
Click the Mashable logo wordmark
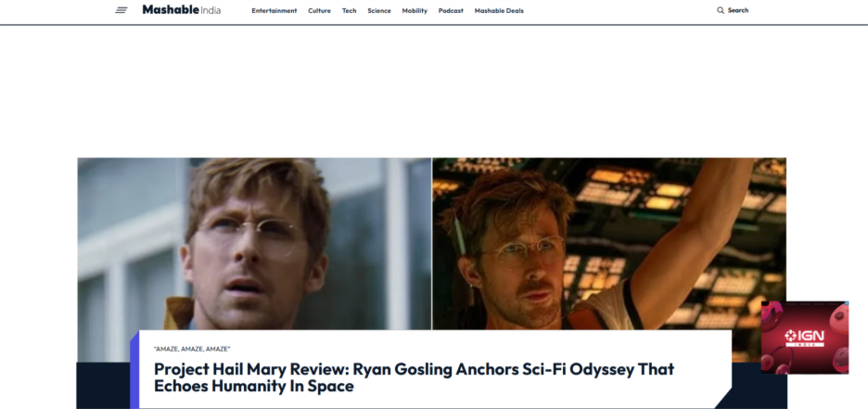[170, 9]
